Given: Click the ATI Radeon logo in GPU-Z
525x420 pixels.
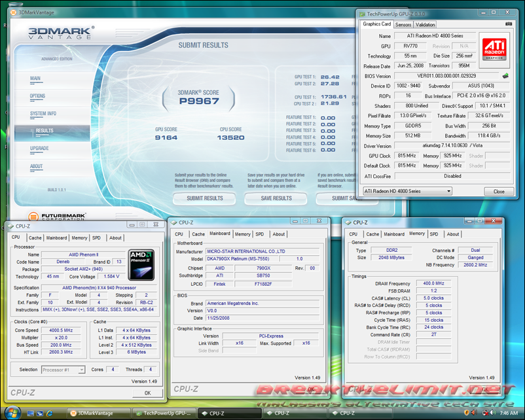Looking at the screenshot, I should 494,50.
